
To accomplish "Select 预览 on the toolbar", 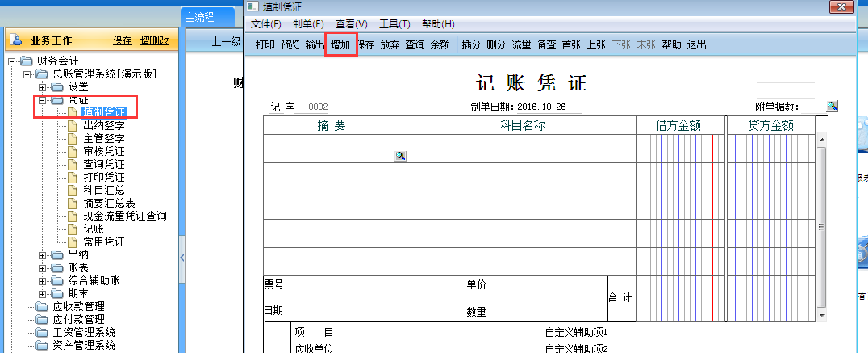I will 290,45.
